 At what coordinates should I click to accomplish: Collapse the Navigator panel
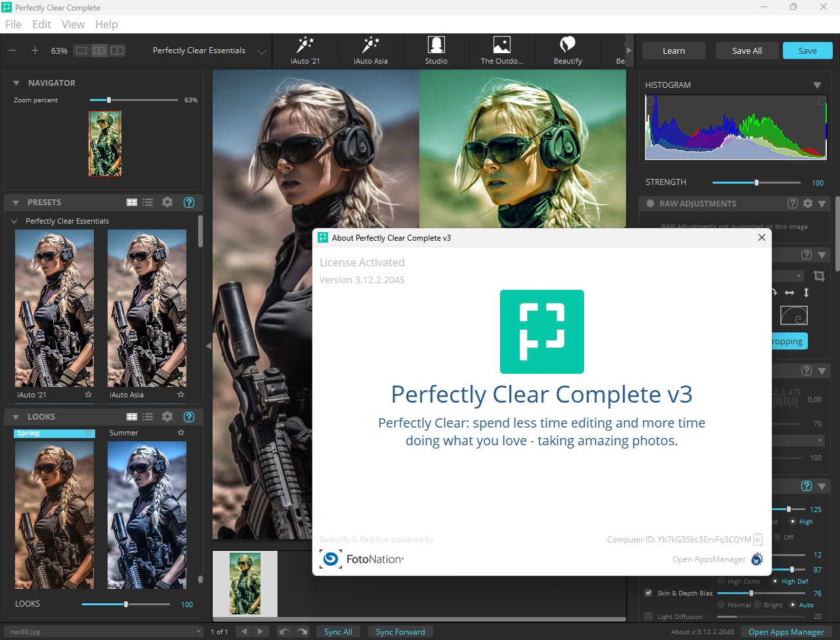click(16, 83)
